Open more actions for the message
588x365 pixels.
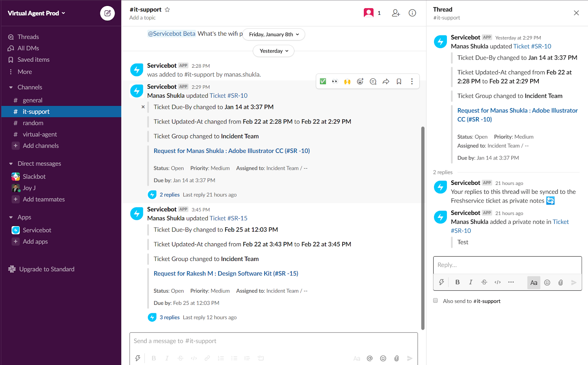tap(412, 81)
